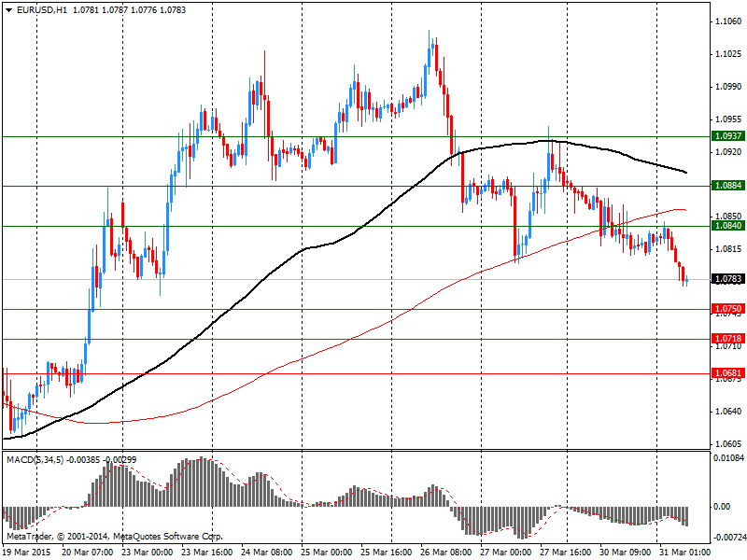
Task: Select the EURUSD,H1 chart title text
Action: click(x=42, y=10)
